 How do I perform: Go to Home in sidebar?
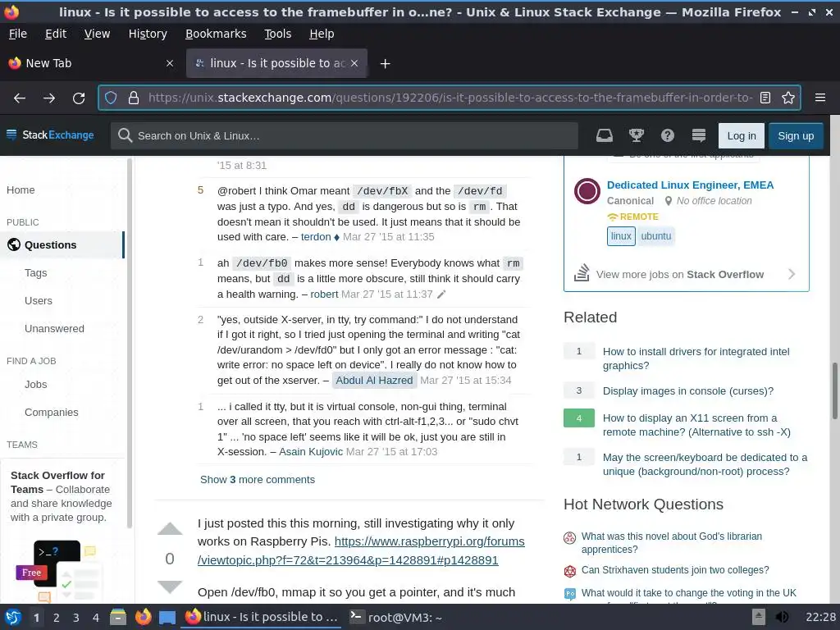[21, 189]
